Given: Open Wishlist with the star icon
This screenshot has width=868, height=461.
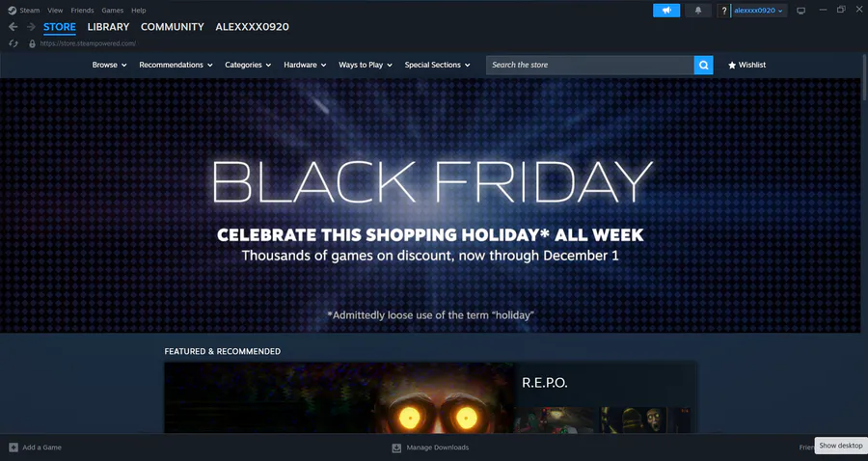Looking at the screenshot, I should [x=746, y=65].
